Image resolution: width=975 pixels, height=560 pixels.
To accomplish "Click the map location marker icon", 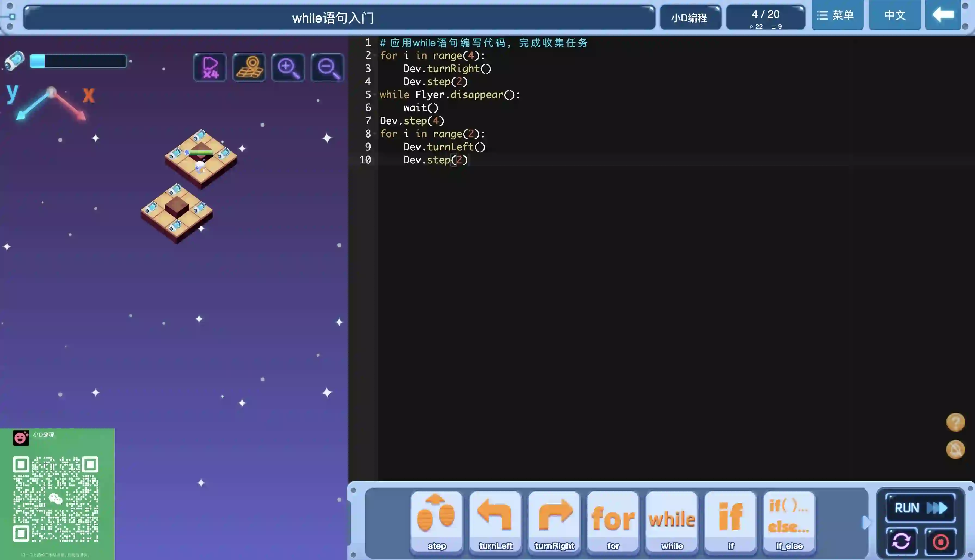I will (x=249, y=68).
